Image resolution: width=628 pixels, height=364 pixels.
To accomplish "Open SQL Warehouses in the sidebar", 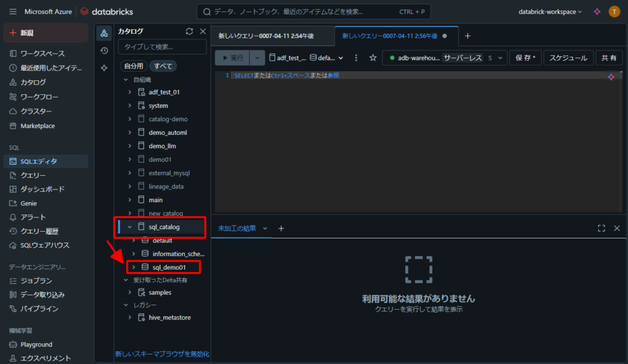I will [45, 245].
